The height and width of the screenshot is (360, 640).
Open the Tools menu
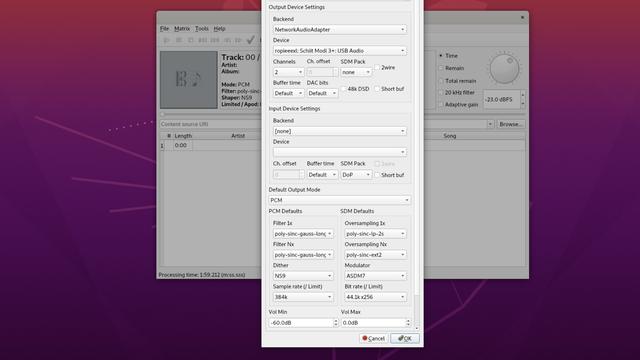(202, 29)
